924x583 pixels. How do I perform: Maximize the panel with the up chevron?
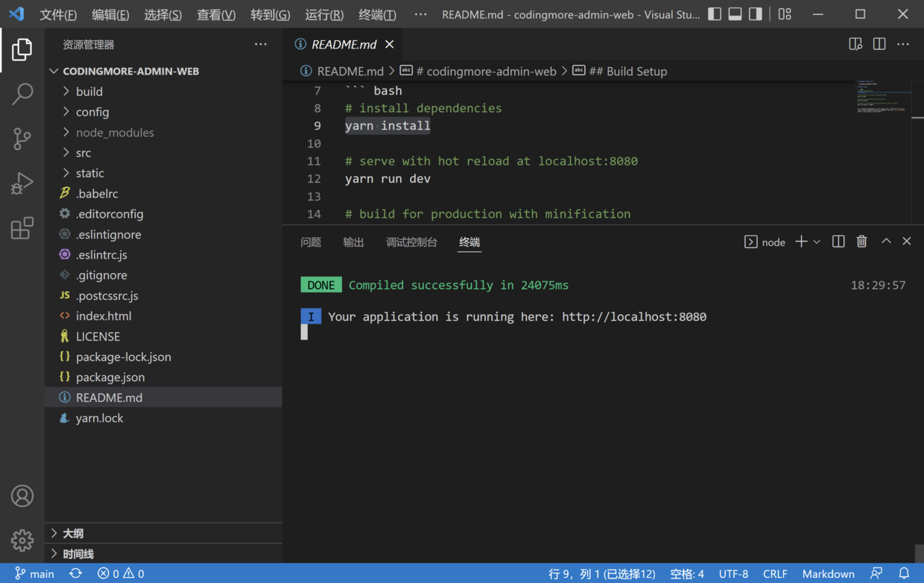pyautogui.click(x=886, y=241)
